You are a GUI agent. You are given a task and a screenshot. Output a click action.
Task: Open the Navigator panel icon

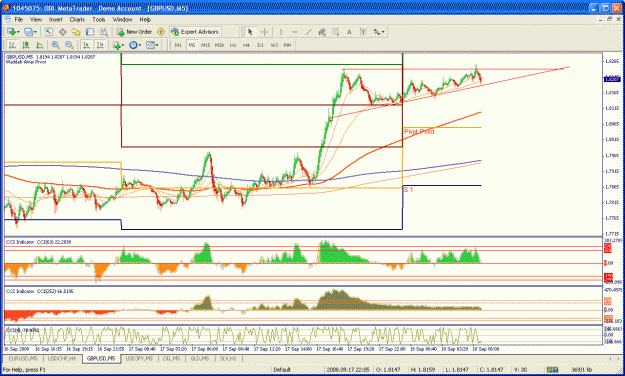[x=76, y=32]
